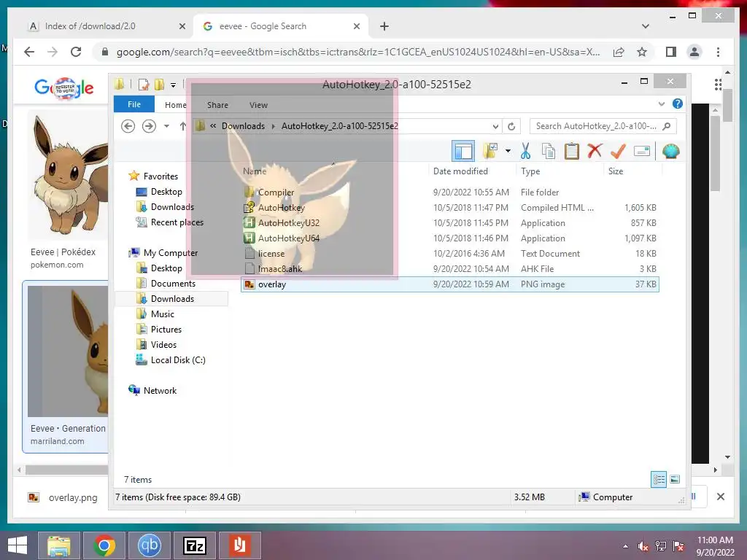Toggle the navigation pane layout button
This screenshot has height=560, width=747.
(x=463, y=152)
